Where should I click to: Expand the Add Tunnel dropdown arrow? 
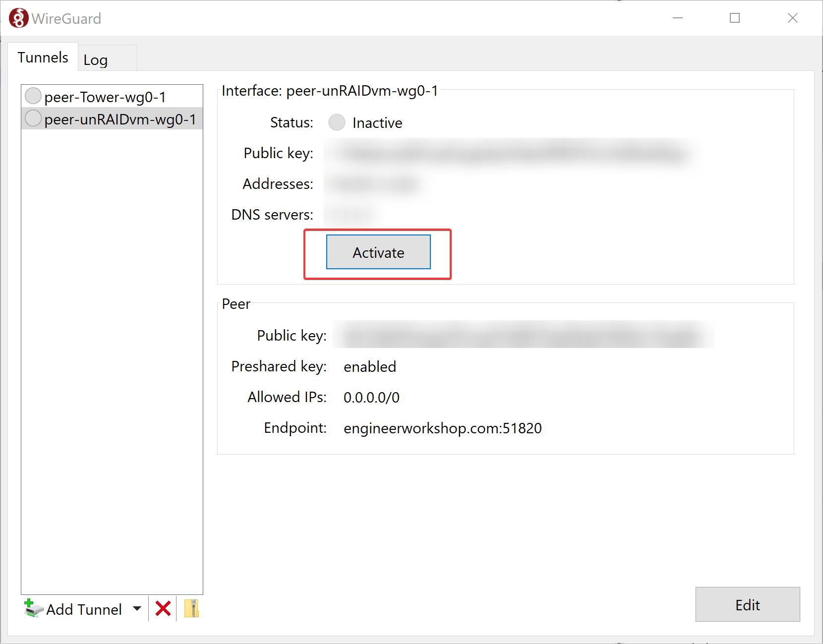click(137, 608)
